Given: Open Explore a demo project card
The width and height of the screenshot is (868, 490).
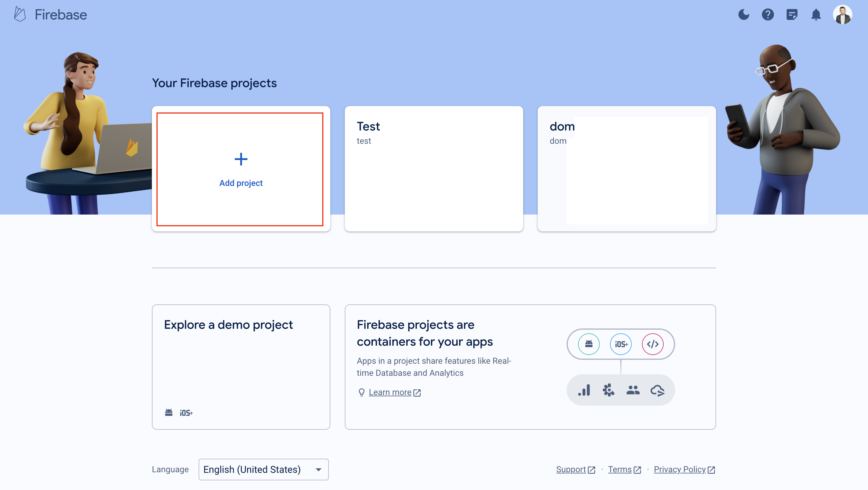Looking at the screenshot, I should pos(241,367).
